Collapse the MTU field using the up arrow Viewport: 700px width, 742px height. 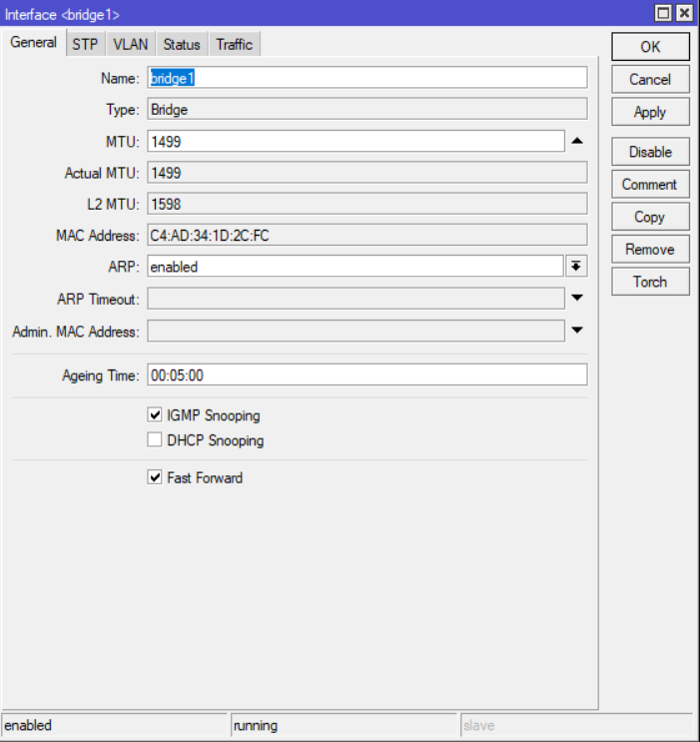[x=577, y=141]
